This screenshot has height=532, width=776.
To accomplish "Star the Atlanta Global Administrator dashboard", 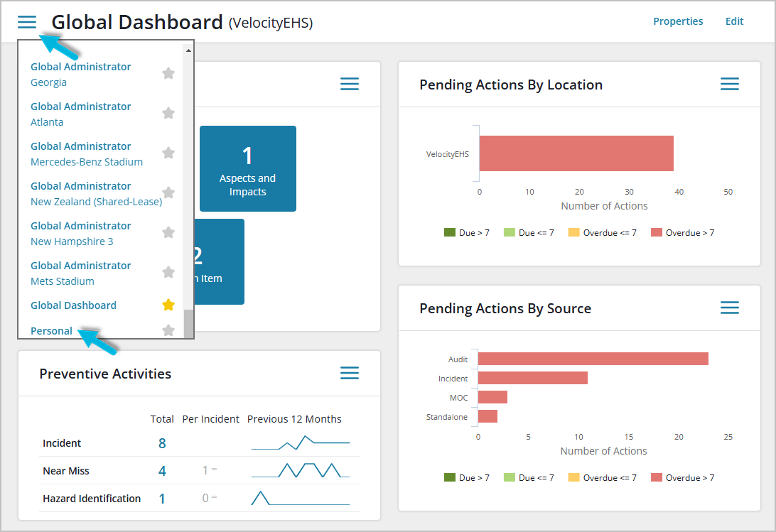I will click(168, 113).
